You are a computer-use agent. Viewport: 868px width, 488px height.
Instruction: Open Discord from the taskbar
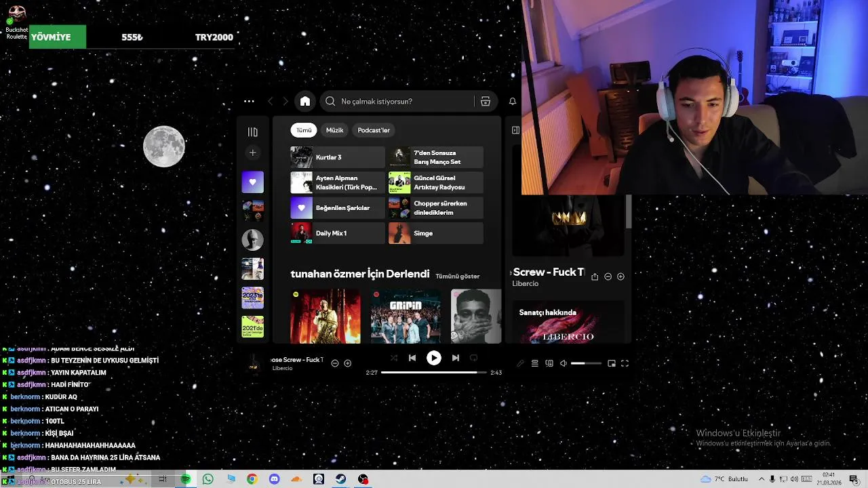point(275,479)
